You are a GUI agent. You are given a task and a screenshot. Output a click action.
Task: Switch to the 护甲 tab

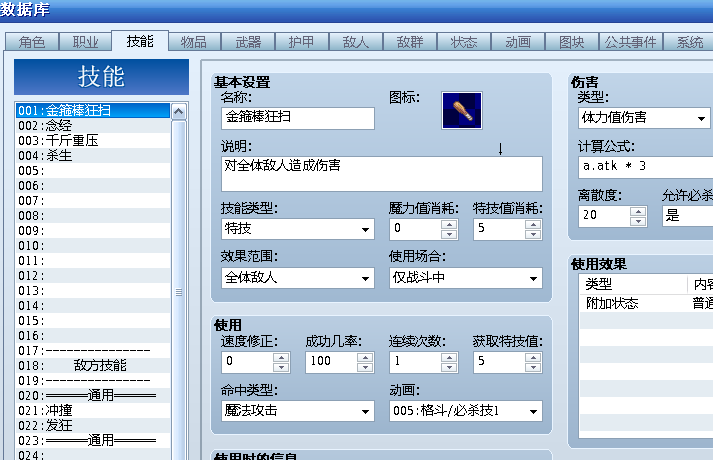click(x=301, y=42)
